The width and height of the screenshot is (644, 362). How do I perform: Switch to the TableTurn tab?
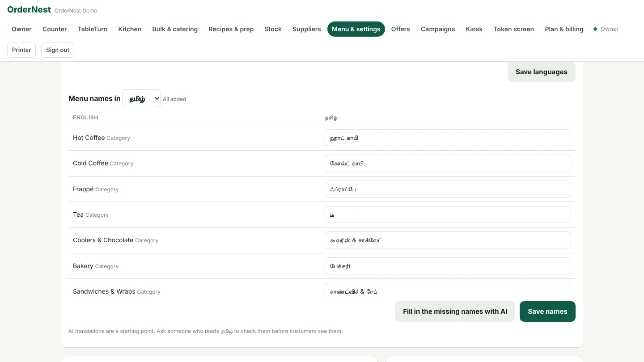[93, 29]
